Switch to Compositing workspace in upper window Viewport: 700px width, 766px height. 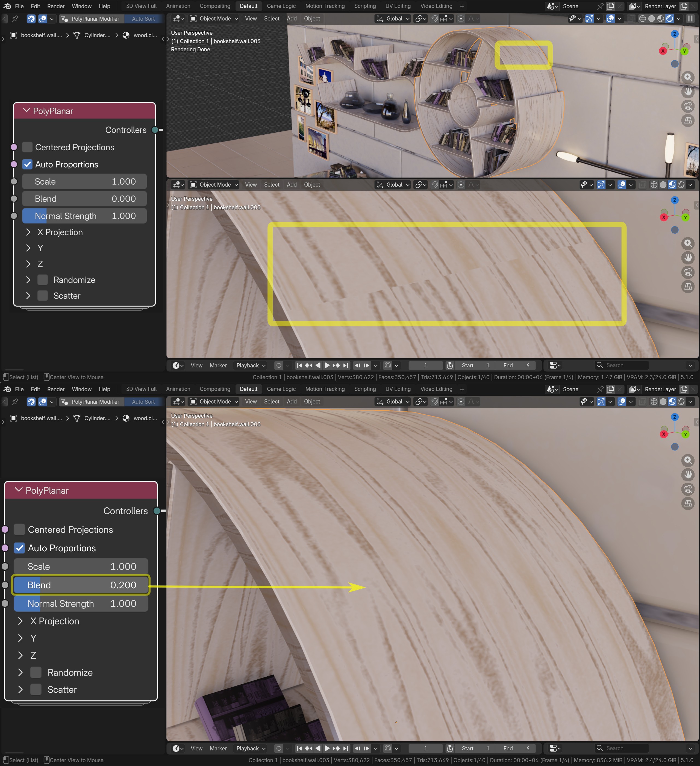215,6
